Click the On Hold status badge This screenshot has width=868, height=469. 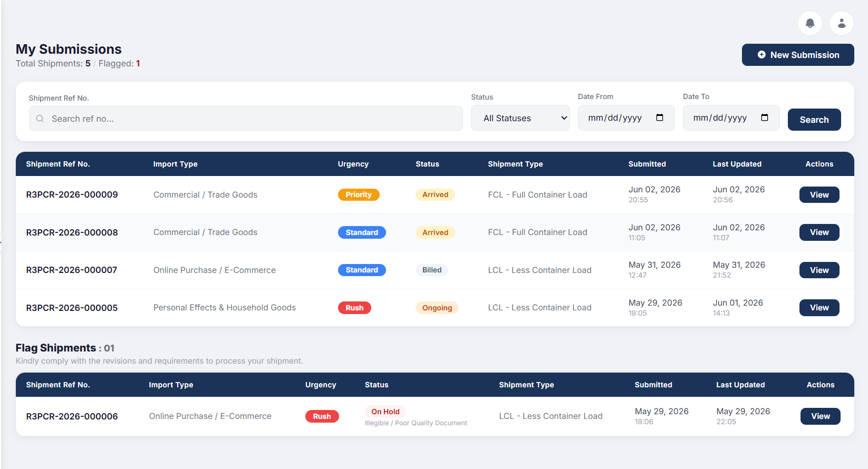coord(385,412)
